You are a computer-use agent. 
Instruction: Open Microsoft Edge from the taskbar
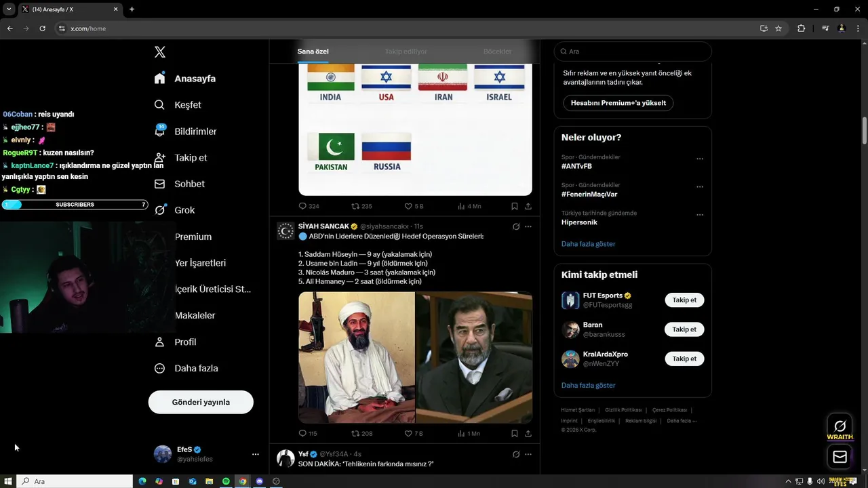tap(142, 481)
